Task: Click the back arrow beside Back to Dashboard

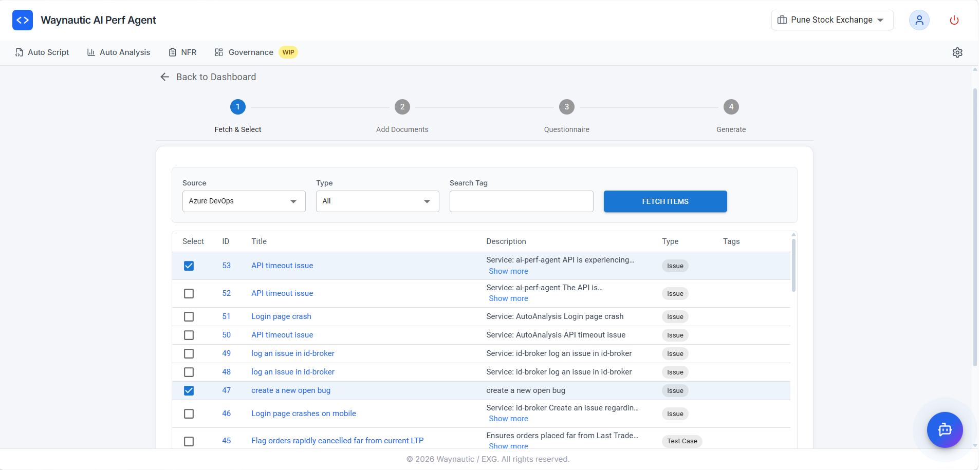Action: [x=164, y=77]
